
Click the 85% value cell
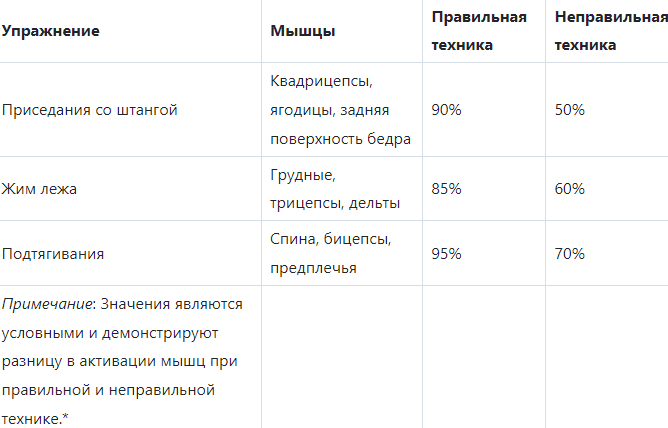tap(446, 189)
